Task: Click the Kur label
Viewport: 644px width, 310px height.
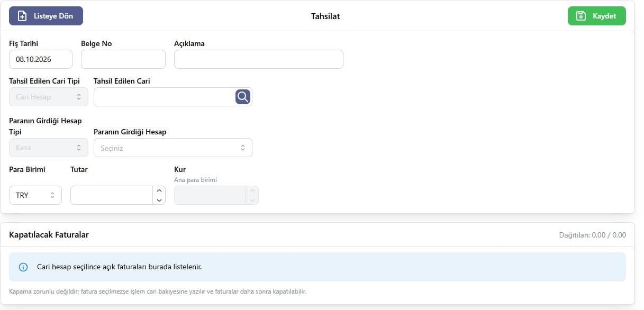Action: (x=180, y=169)
